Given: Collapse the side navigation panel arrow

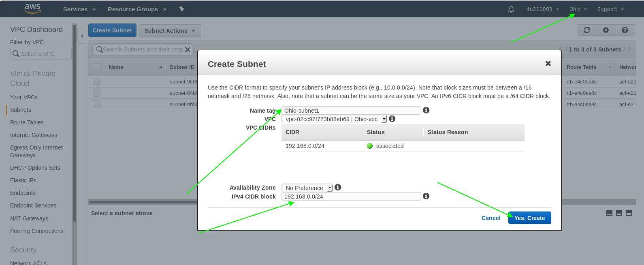Looking at the screenshot, I should pyautogui.click(x=82, y=36).
